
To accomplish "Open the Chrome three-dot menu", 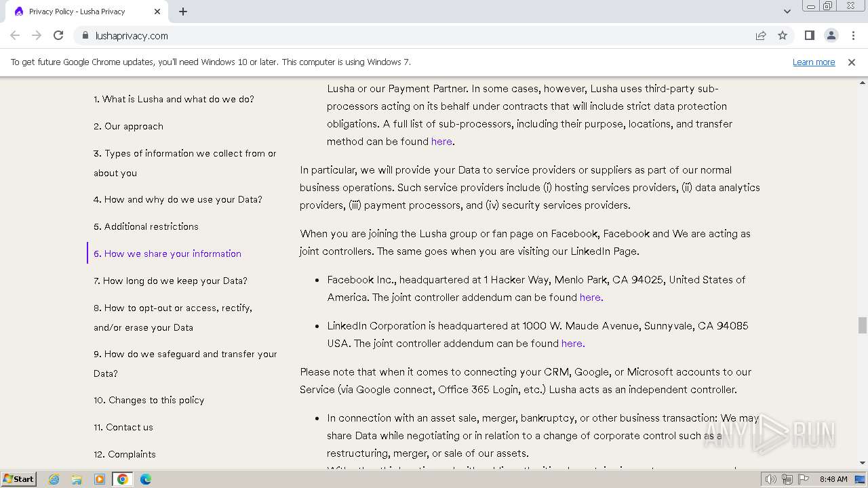I will (853, 35).
